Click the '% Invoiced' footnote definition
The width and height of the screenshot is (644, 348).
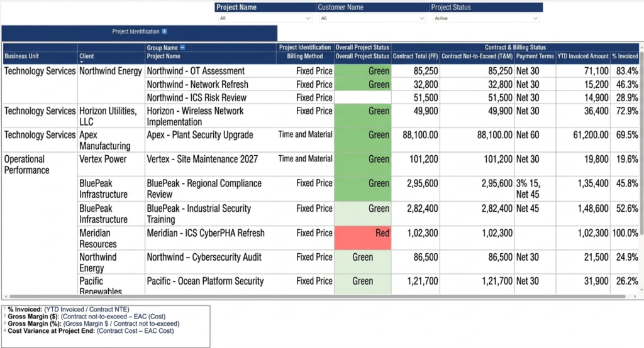click(x=68, y=310)
